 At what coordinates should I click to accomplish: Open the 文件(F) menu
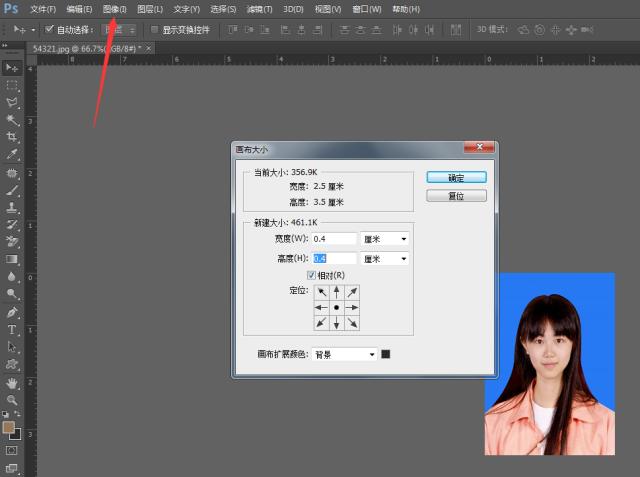(43, 9)
